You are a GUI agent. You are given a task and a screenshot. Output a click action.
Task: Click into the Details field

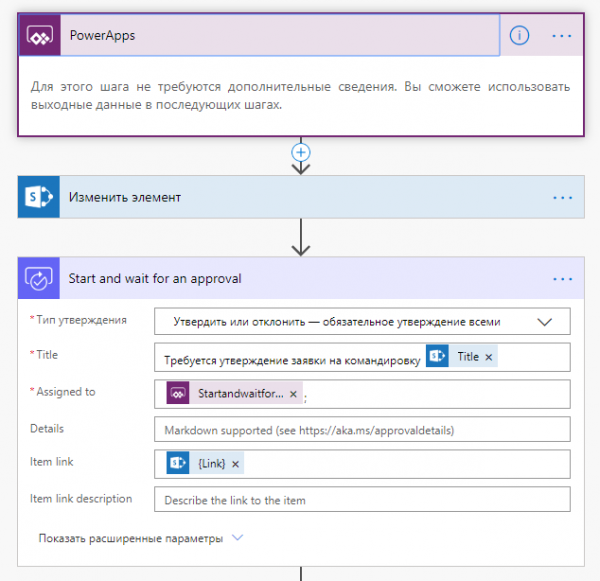coord(362,429)
